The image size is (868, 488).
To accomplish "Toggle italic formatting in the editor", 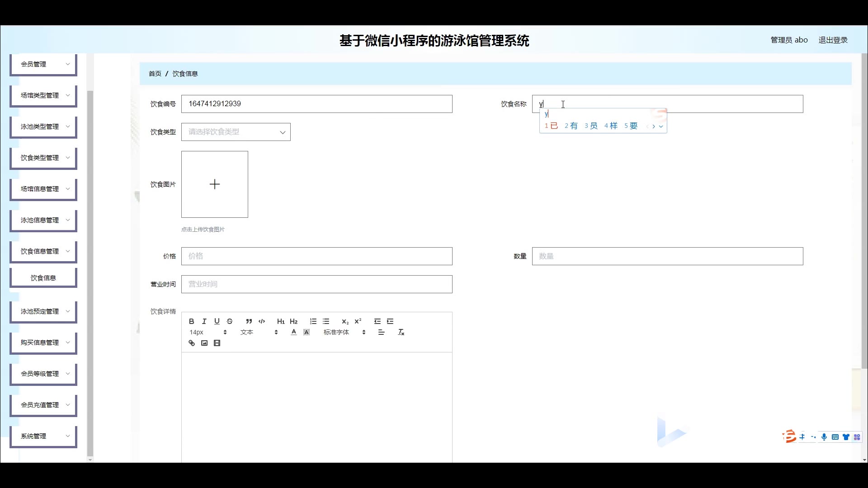I will pos(204,321).
